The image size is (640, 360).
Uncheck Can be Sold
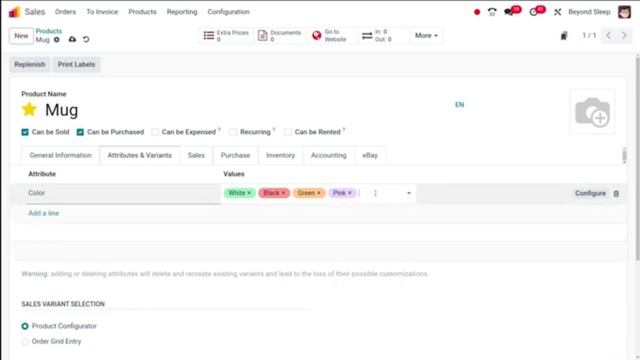25,132
